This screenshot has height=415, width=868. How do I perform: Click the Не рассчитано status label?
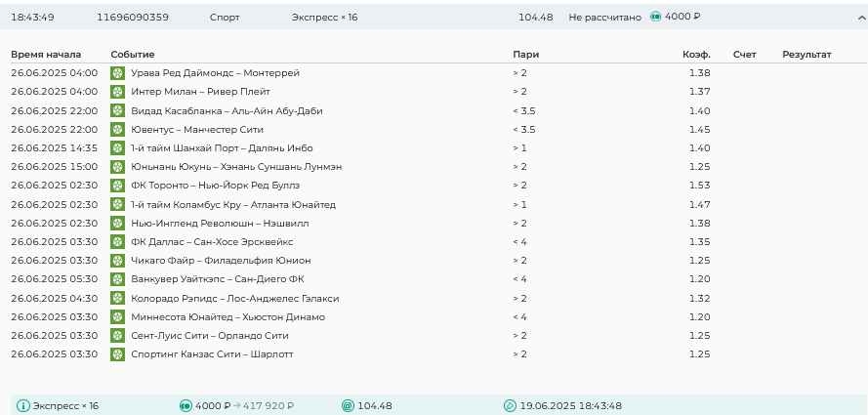[604, 18]
